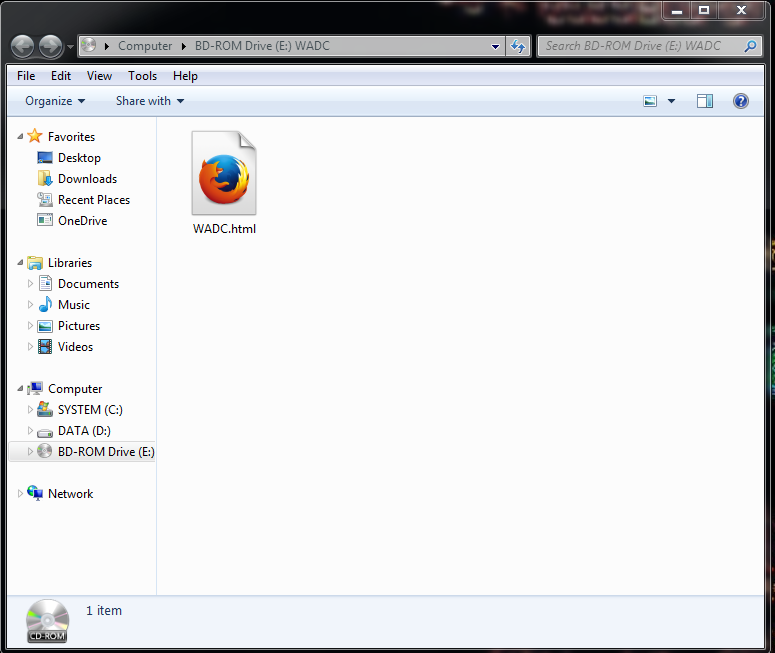Screen dimensions: 775x653
Task: Click the CD-ROM icon in details pane
Action: point(47,621)
